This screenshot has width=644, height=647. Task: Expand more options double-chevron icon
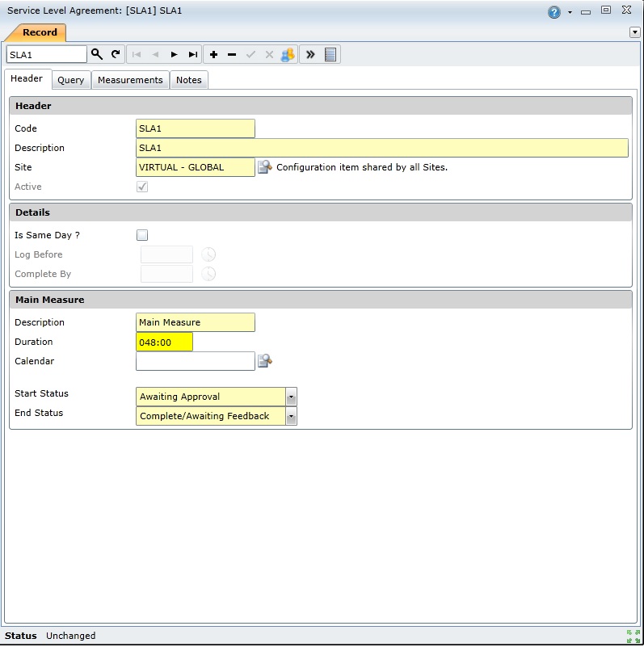[x=310, y=54]
